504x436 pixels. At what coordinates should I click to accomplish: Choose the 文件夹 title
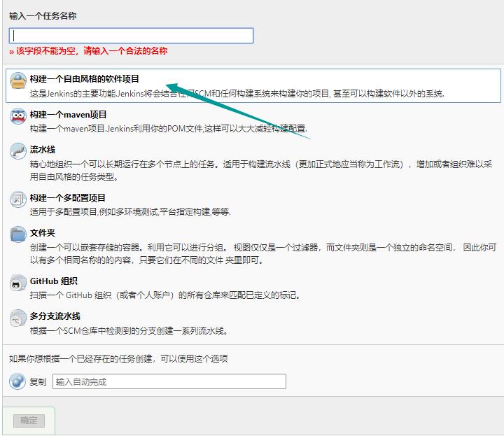click(x=43, y=232)
